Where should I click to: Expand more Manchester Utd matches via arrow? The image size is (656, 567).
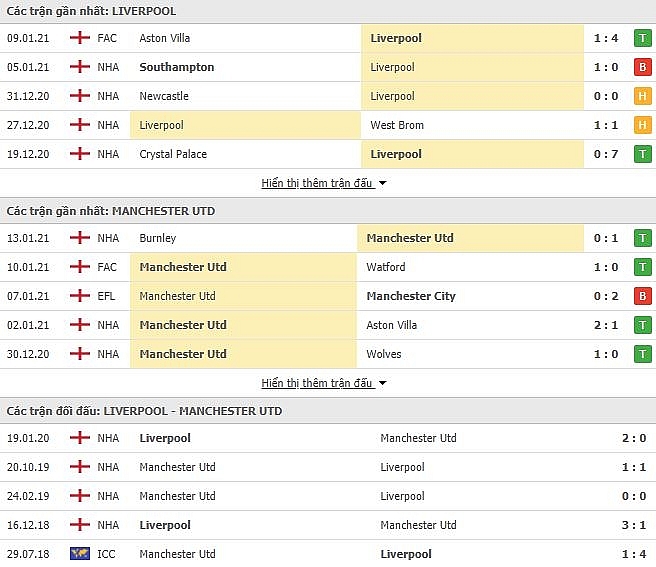382,383
